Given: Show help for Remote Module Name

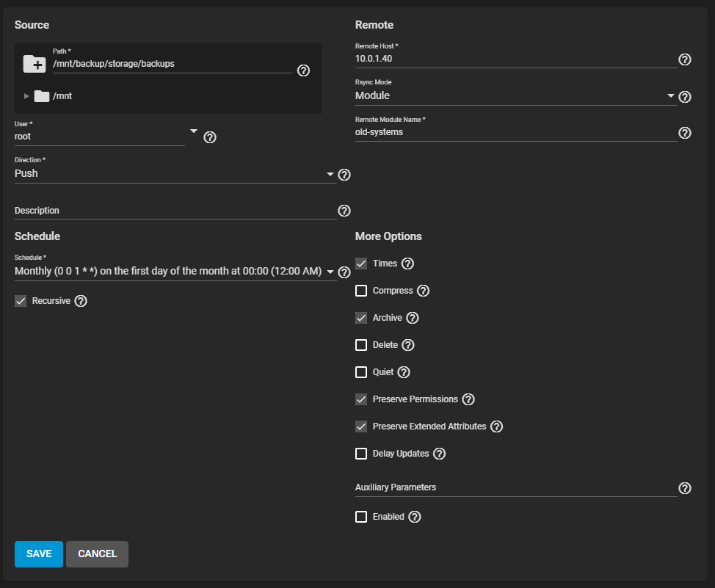Looking at the screenshot, I should click(685, 133).
